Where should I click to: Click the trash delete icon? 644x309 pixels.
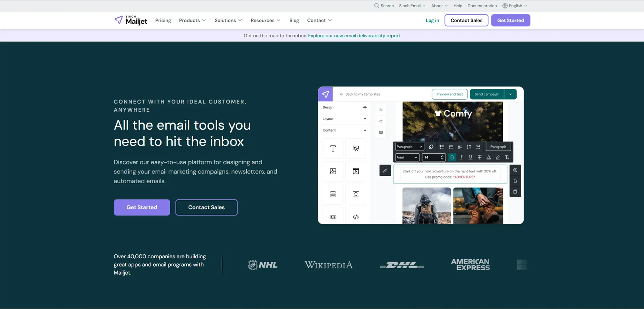[515, 181]
